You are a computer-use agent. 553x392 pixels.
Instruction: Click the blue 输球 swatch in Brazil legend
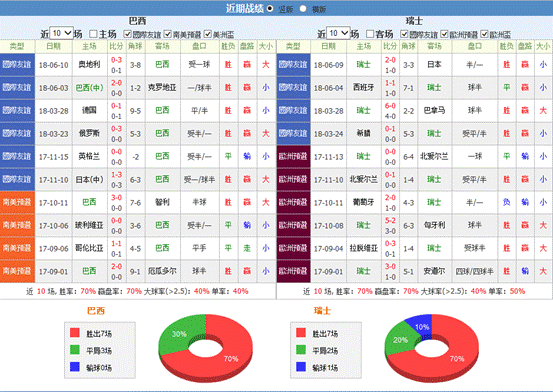tap(75, 367)
